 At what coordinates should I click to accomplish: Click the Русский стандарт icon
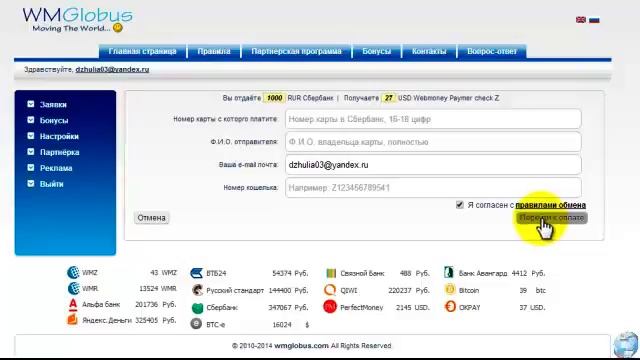(x=197, y=290)
